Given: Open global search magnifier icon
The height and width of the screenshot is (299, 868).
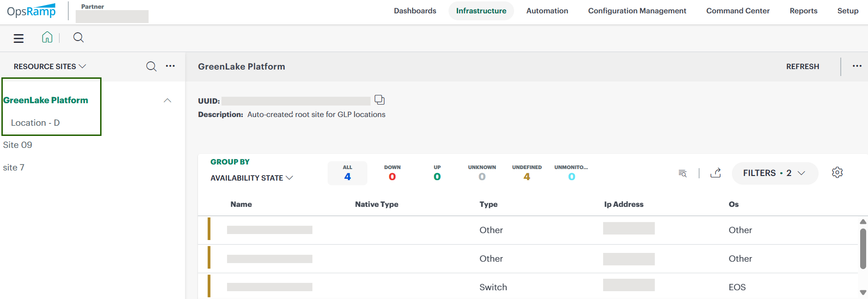Looking at the screenshot, I should (x=78, y=37).
